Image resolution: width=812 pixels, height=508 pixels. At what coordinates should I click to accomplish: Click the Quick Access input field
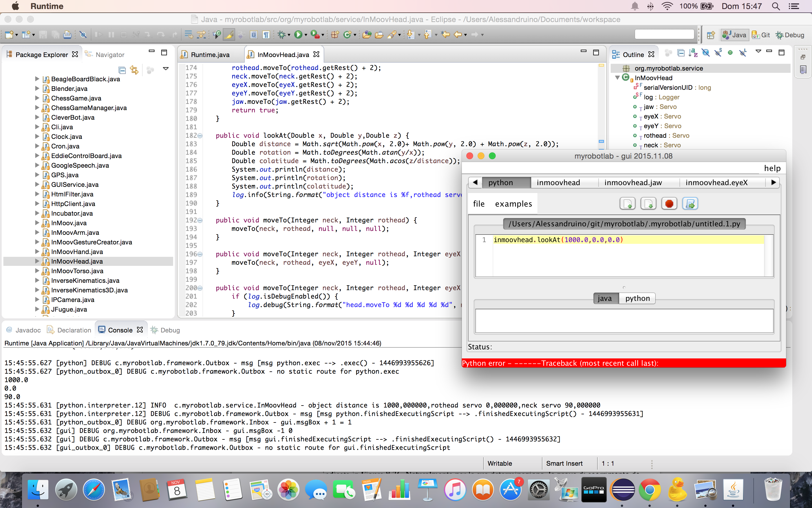[664, 34]
